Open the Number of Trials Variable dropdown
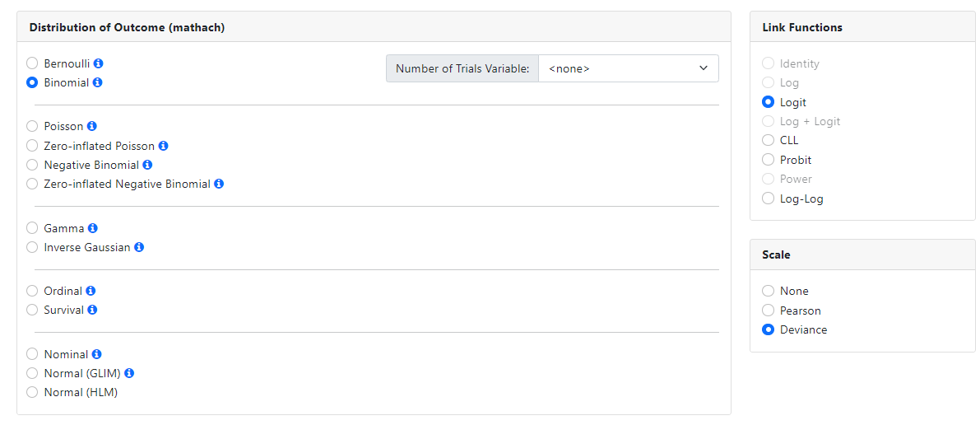 coord(628,68)
